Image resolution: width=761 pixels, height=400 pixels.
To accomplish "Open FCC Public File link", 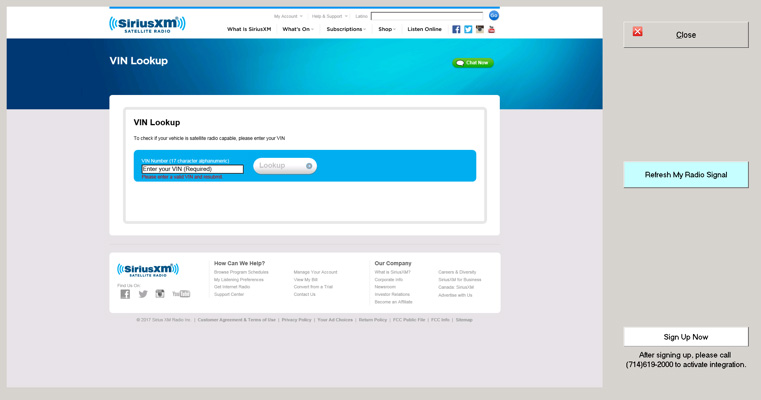I will (409, 320).
